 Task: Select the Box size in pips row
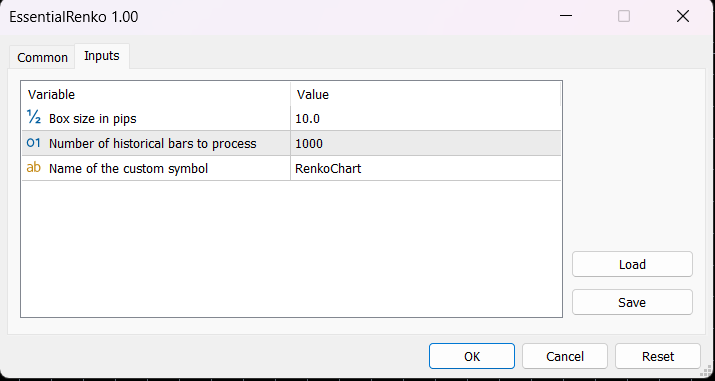pyautogui.click(x=291, y=119)
